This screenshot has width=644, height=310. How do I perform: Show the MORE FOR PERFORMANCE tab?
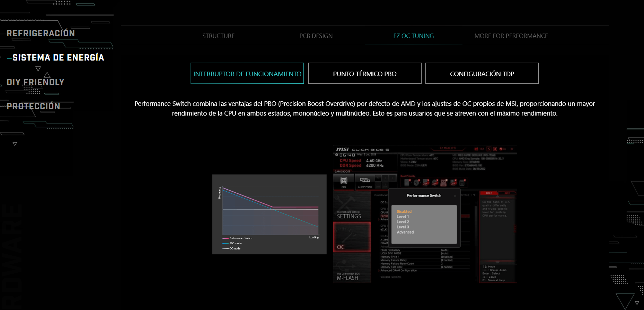click(x=511, y=36)
